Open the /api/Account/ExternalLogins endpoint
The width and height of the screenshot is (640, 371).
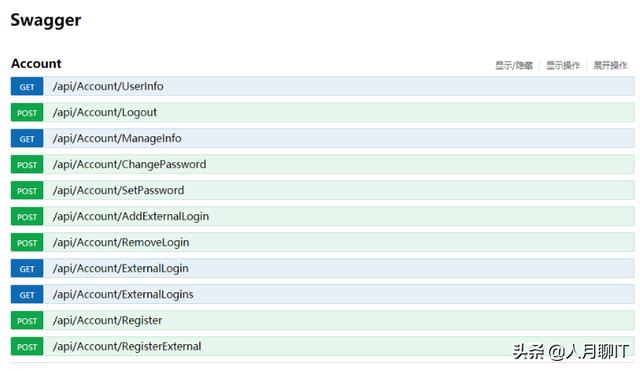coord(123,295)
